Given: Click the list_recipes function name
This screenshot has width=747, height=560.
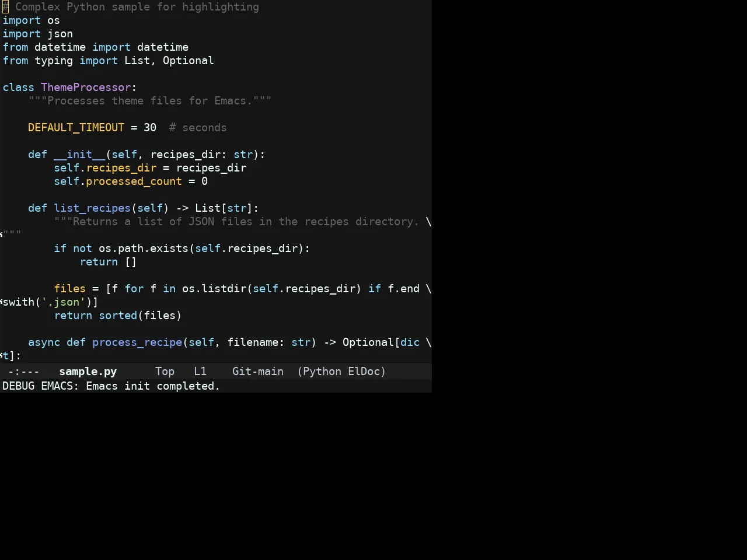Looking at the screenshot, I should (x=92, y=208).
